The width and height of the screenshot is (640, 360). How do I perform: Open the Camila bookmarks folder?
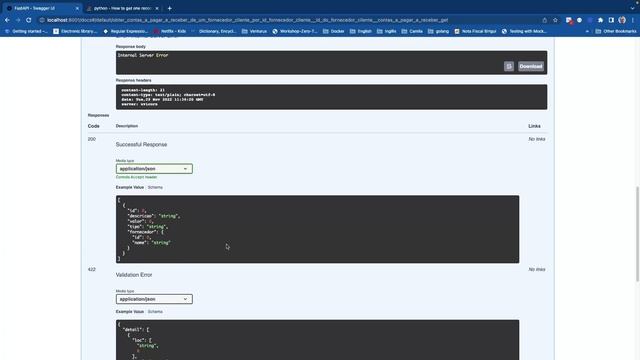point(412,31)
